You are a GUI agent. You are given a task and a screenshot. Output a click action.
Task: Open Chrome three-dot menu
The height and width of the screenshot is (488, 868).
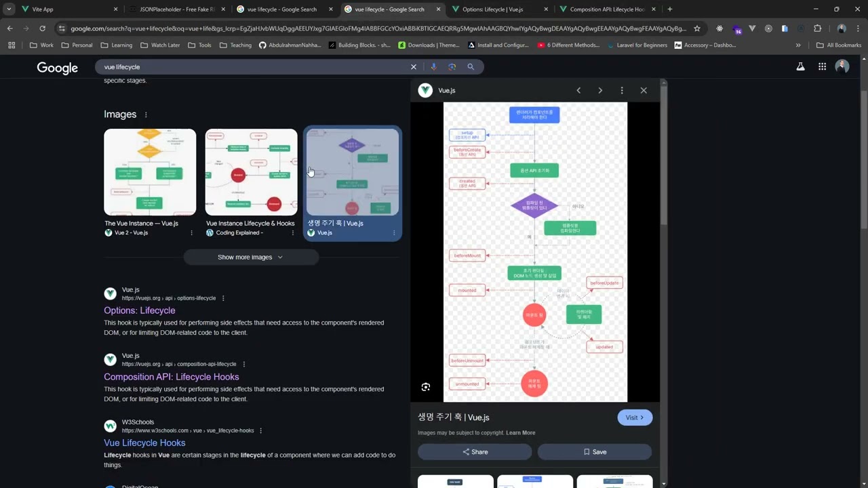pos(858,28)
